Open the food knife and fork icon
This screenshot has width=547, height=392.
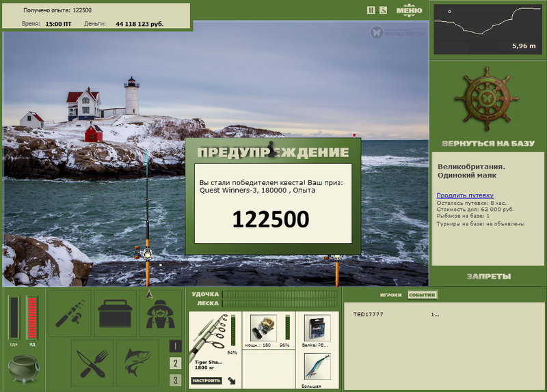click(92, 363)
